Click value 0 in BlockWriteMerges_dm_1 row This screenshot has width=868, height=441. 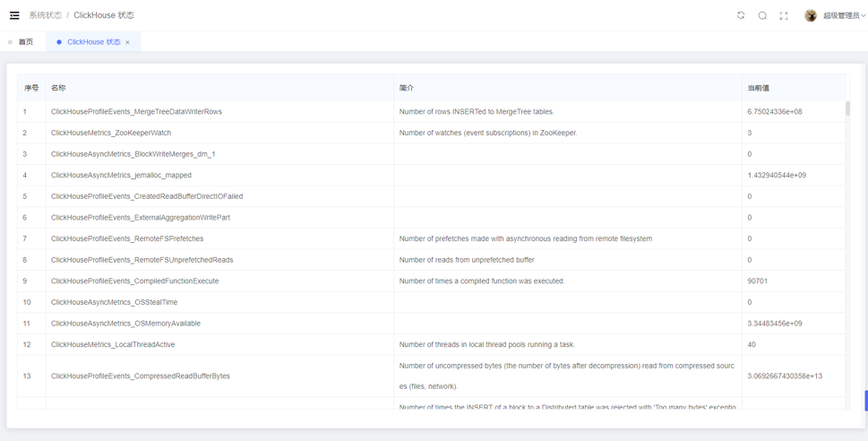[750, 154]
